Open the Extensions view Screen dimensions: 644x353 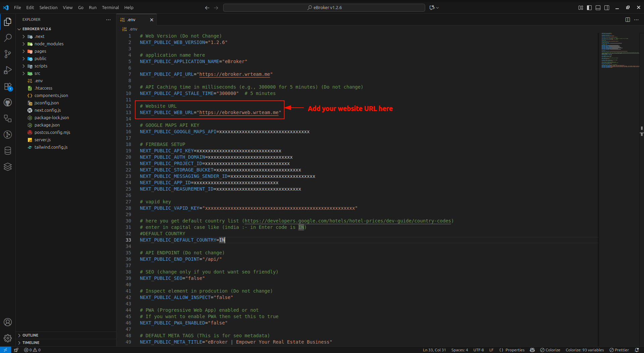coord(7,87)
